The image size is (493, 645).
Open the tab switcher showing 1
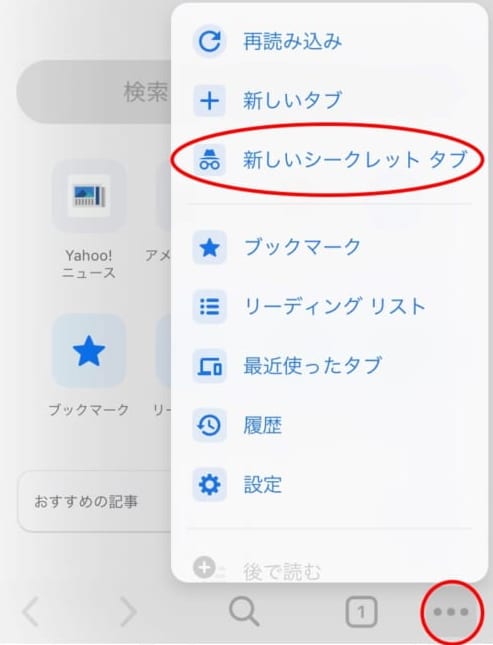(x=361, y=612)
